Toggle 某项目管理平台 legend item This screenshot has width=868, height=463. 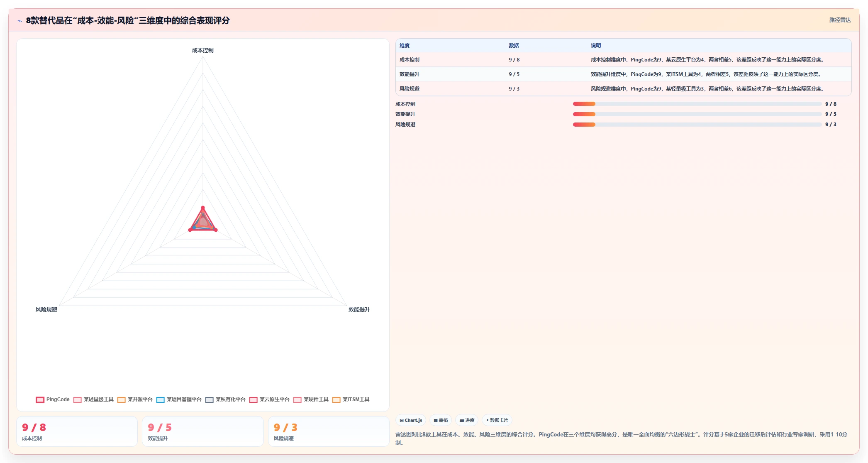click(179, 399)
